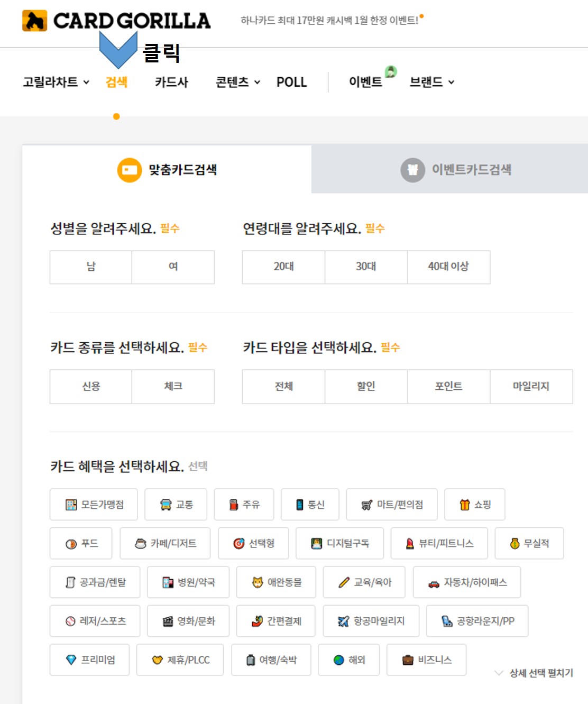Expand the 브랜드 navigation dropdown
The height and width of the screenshot is (704, 588).
tap(431, 82)
